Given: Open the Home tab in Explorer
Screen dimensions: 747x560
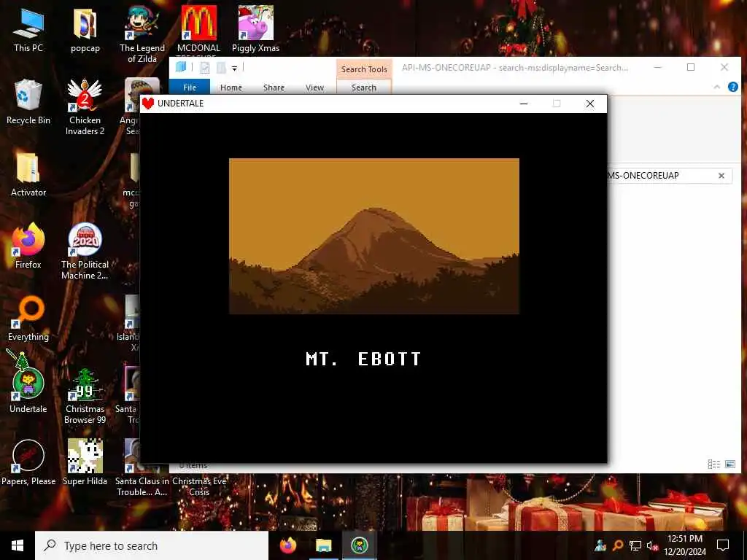Looking at the screenshot, I should [x=231, y=87].
